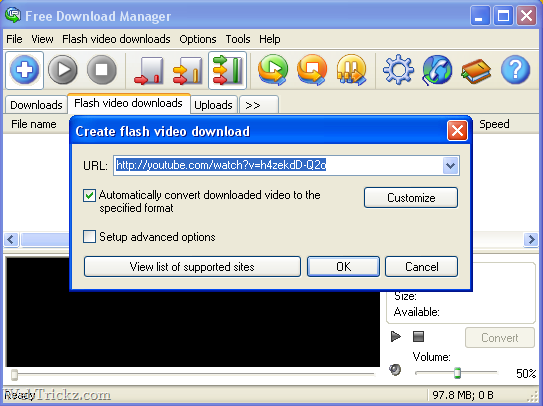Click the 50% volume value
543x406 pixels.
pos(526,373)
